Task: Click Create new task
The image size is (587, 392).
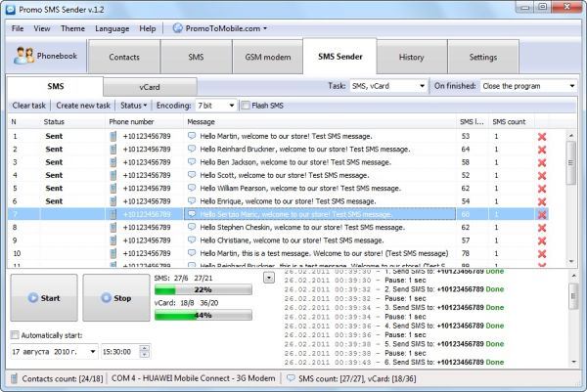Action: point(83,106)
